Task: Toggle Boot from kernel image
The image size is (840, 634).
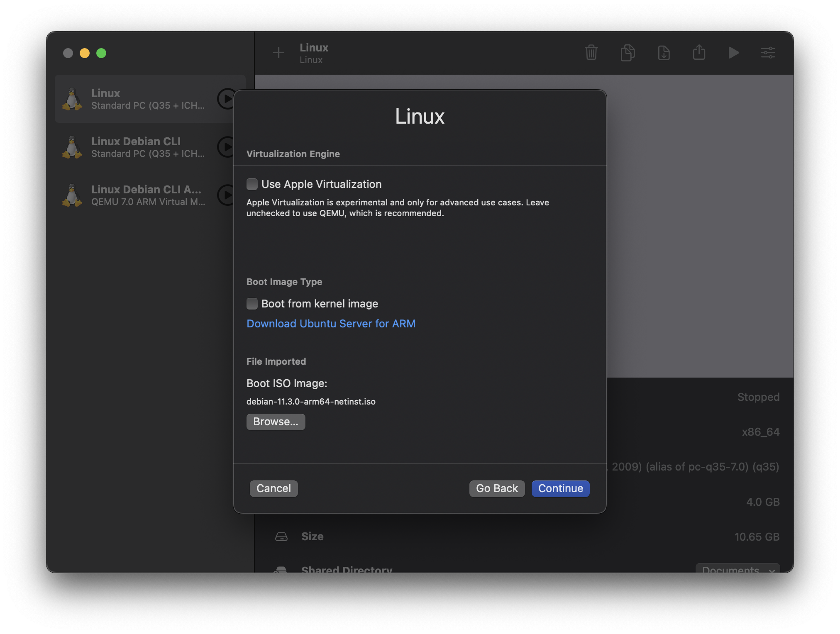Action: click(x=252, y=304)
